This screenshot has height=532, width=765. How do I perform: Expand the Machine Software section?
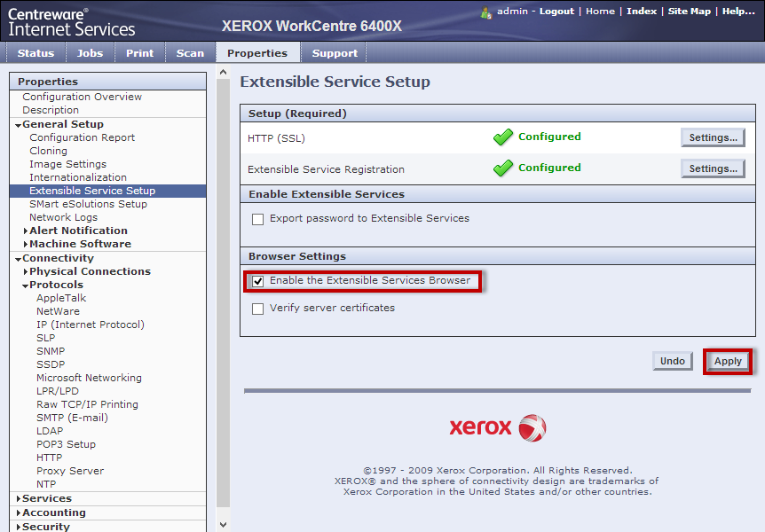point(26,245)
